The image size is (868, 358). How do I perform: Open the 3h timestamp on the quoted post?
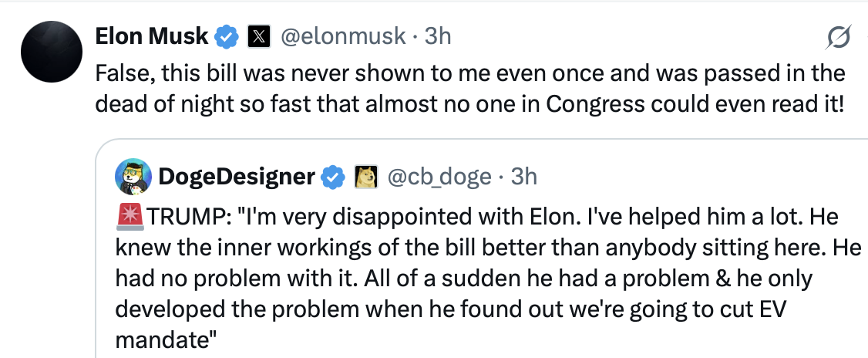pos(523,177)
